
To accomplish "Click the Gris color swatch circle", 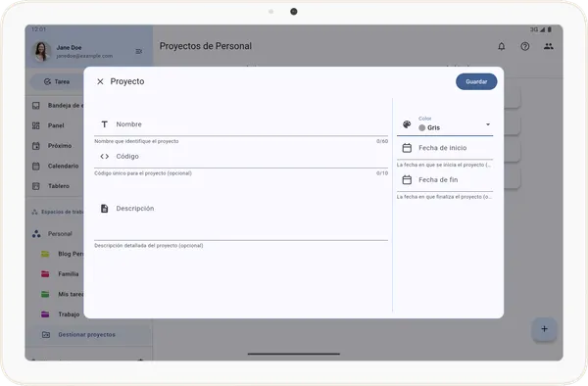I will pos(421,127).
